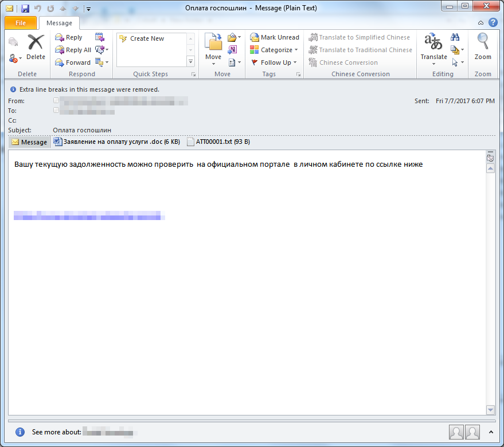Open the Move to folder menu

coord(213,49)
